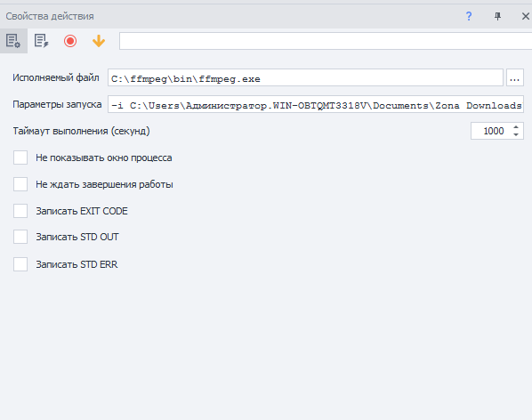Tick the Записать EXIT CODE checkbox
532x420 pixels.
(x=20, y=211)
